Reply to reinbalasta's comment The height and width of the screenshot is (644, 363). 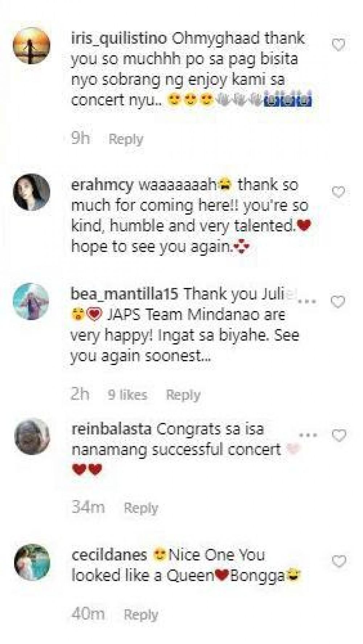click(141, 508)
